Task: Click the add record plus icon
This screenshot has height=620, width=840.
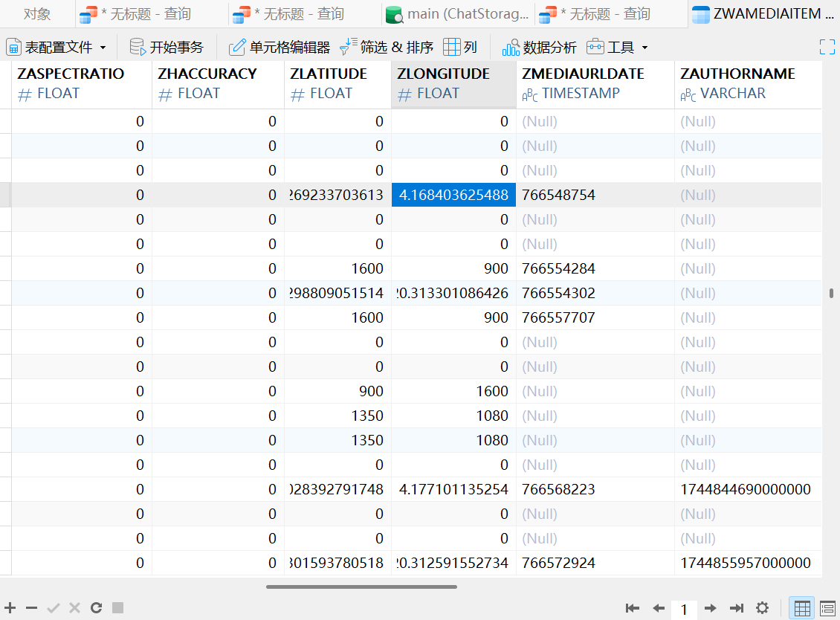Action: coord(10,607)
